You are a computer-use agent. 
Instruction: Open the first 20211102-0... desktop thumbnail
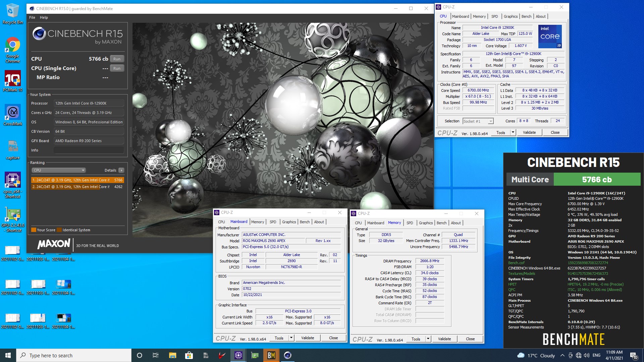[x=12, y=253]
